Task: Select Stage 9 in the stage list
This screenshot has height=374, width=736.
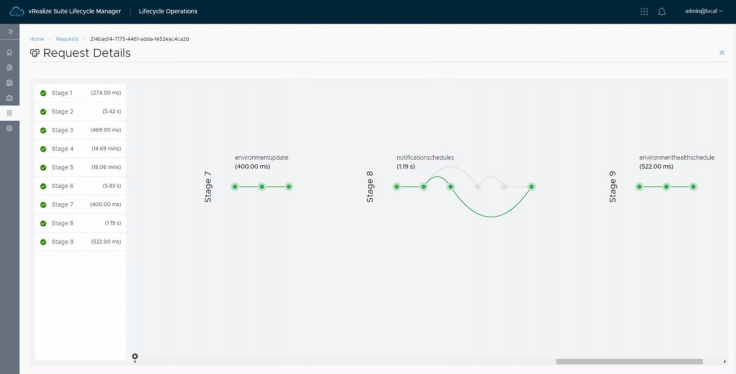Action: (80, 242)
